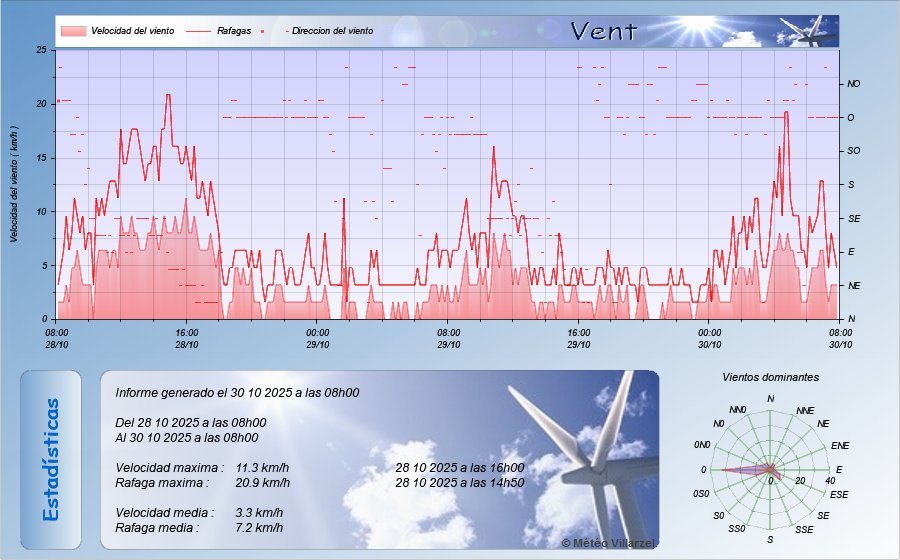Click the pink Velocidad del viento legend swatch
Viewport: 900px width, 560px height.
coord(73,31)
